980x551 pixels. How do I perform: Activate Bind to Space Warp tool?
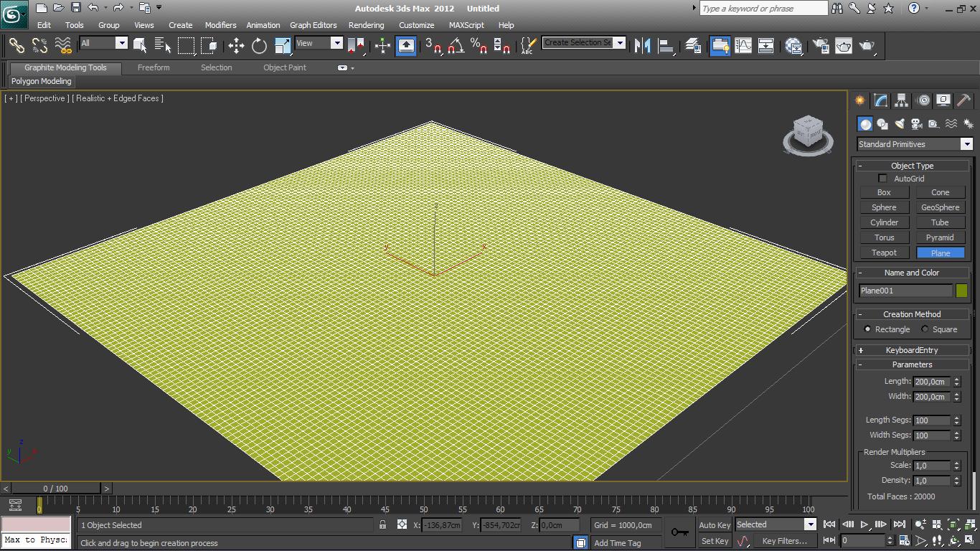point(63,46)
